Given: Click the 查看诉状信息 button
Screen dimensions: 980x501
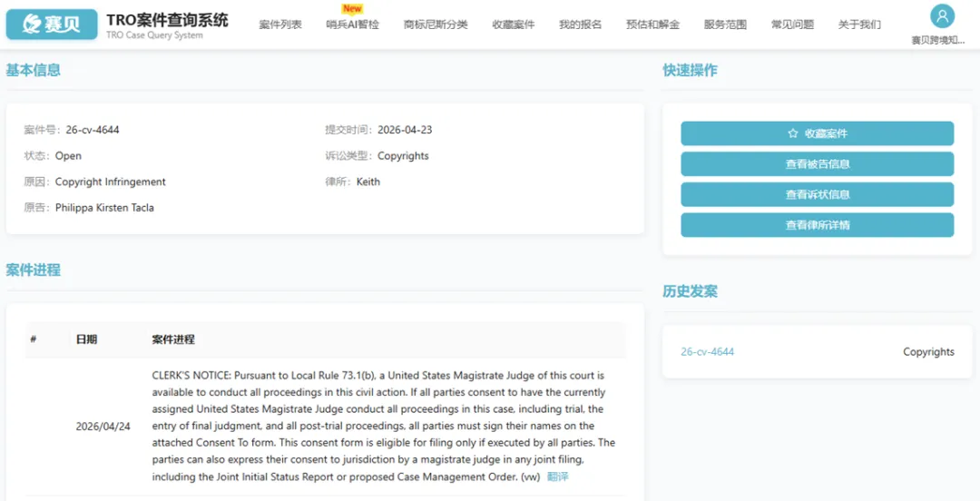Looking at the screenshot, I should (818, 194).
